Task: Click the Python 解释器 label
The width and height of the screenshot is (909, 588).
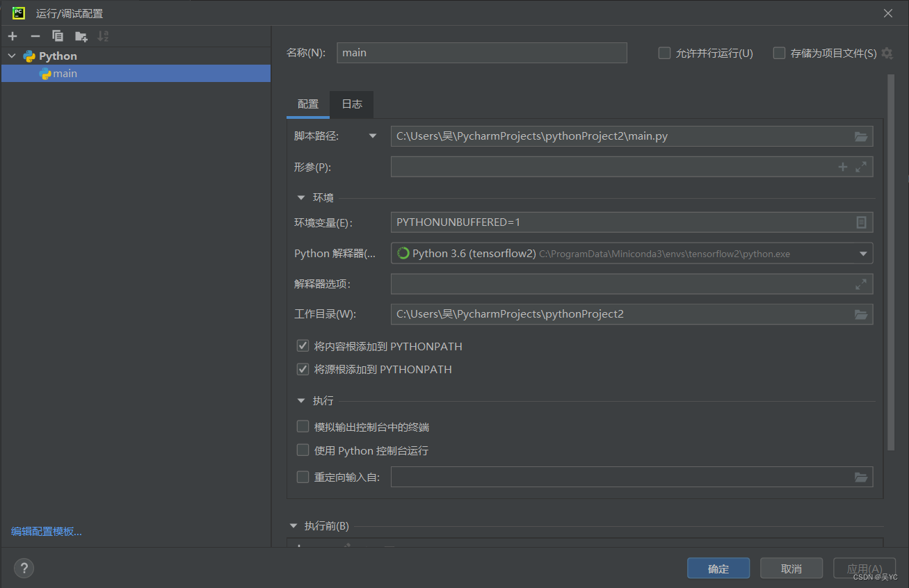Action: pyautogui.click(x=335, y=254)
